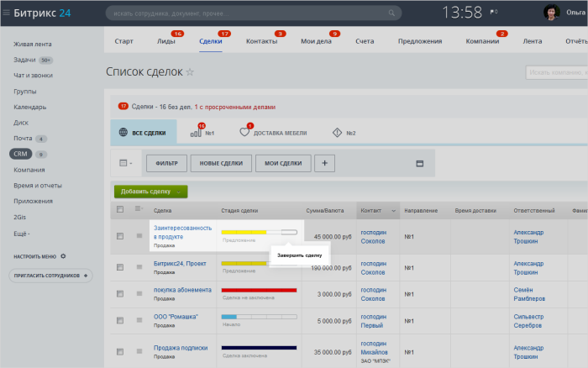Click the mail counter badge next to Почта
The width and height of the screenshot is (588, 368).
click(41, 139)
